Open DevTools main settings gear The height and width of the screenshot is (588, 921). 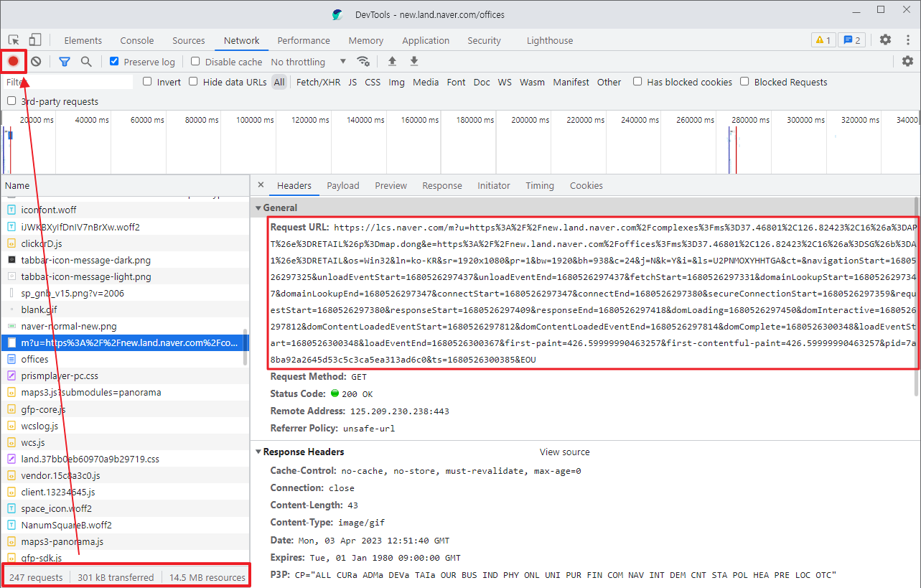coord(885,40)
